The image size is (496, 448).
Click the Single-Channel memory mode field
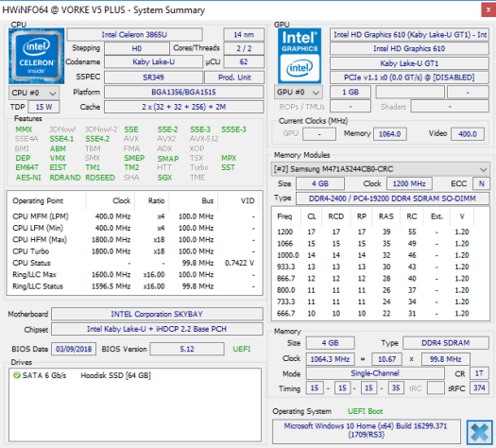pyautogui.click(x=375, y=373)
